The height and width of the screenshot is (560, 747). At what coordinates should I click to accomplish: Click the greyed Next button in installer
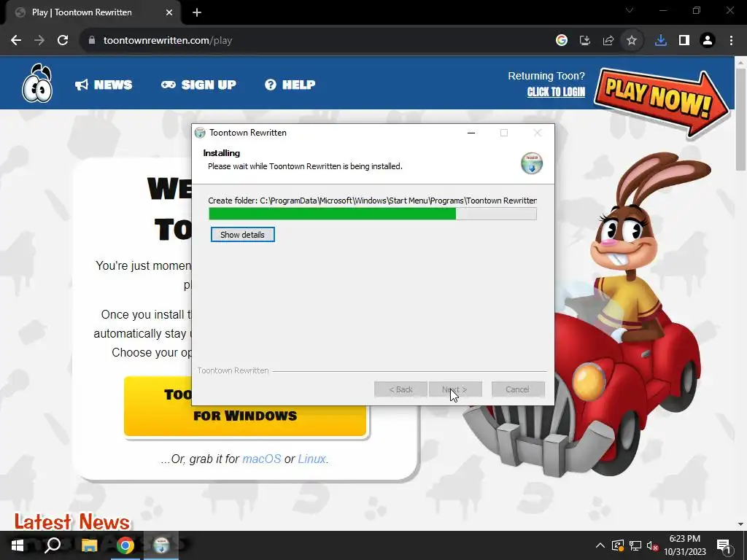point(455,389)
